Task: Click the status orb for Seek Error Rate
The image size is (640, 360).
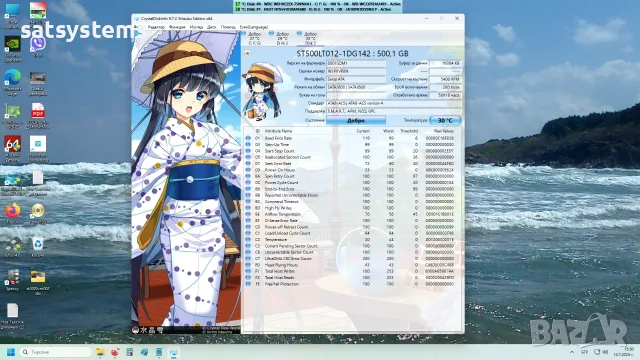Action: 248,164
